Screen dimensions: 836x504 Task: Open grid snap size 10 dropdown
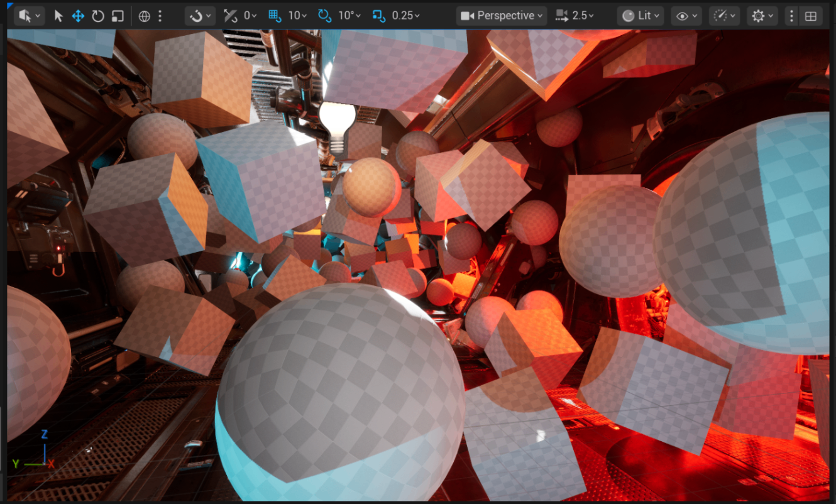point(297,16)
